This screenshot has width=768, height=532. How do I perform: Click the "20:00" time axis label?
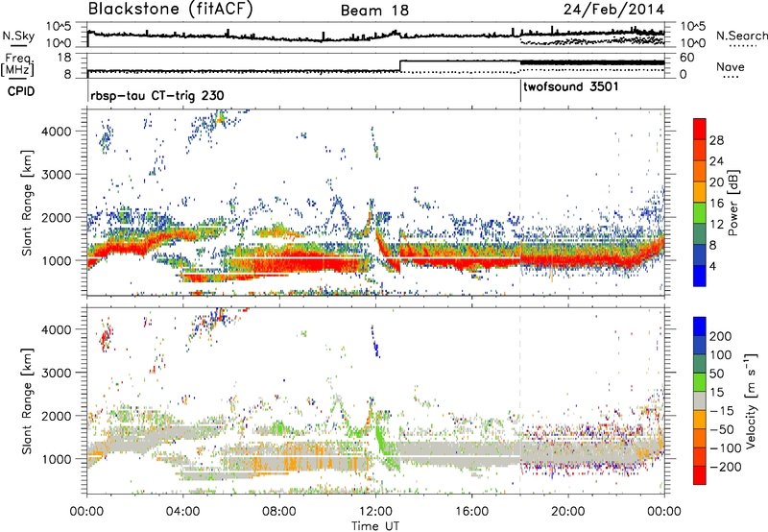567,511
